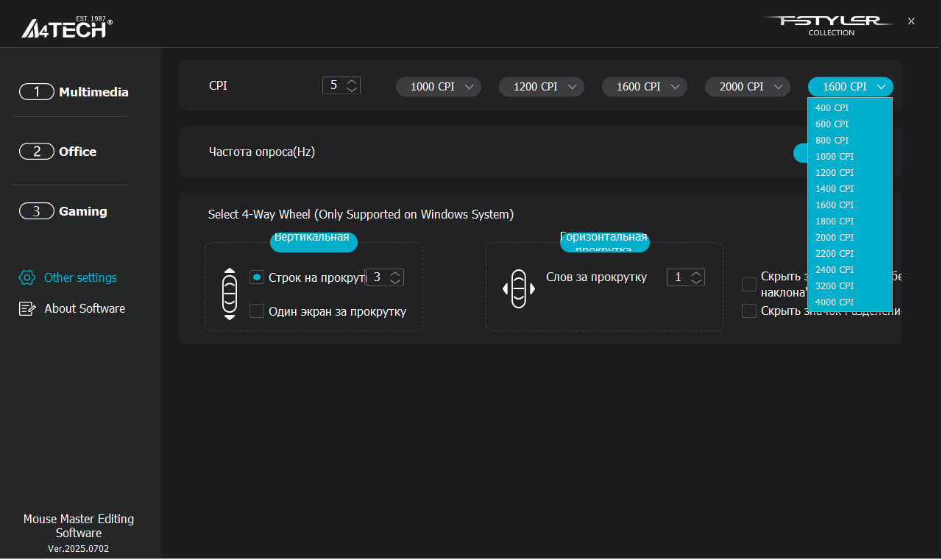Tick the 'Скрыть значок' checkbox at bottom right

(x=749, y=311)
